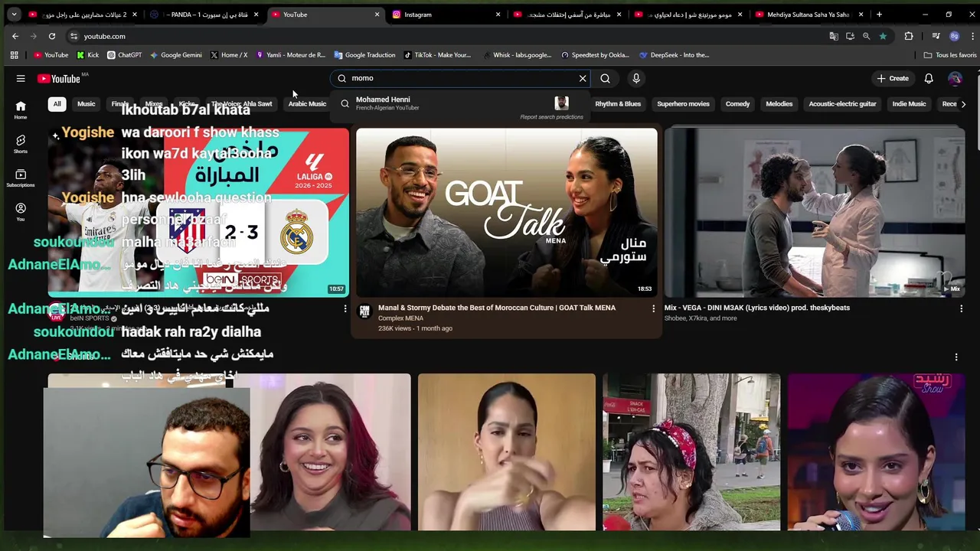Select the Comedy filter chip
The image size is (980, 551).
click(737, 104)
